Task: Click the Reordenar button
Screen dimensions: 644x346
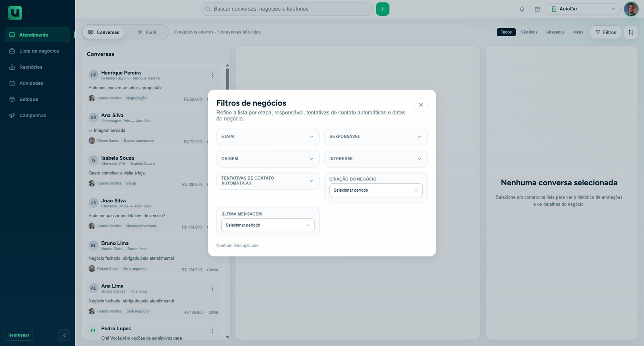Action: 19,335
